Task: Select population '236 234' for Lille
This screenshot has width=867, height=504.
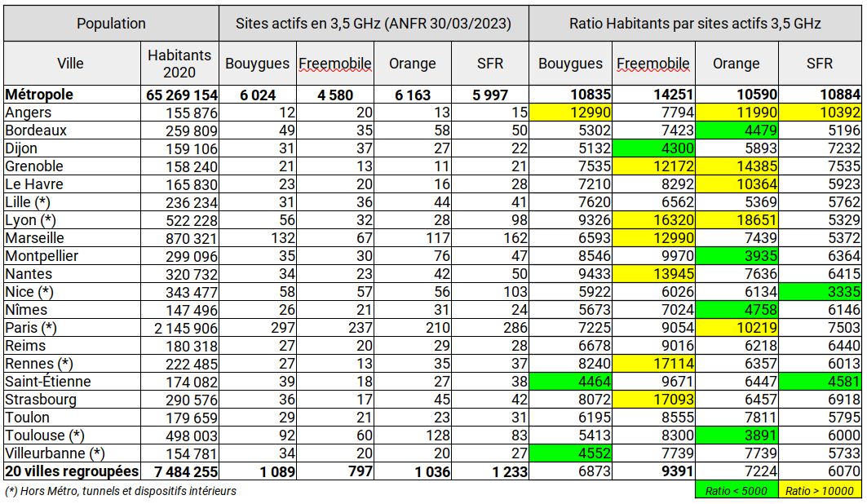Action: [179, 202]
